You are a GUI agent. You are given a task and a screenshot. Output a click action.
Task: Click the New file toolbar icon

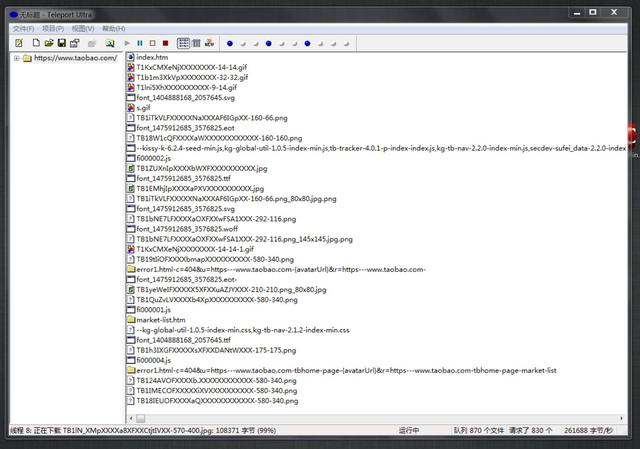36,43
